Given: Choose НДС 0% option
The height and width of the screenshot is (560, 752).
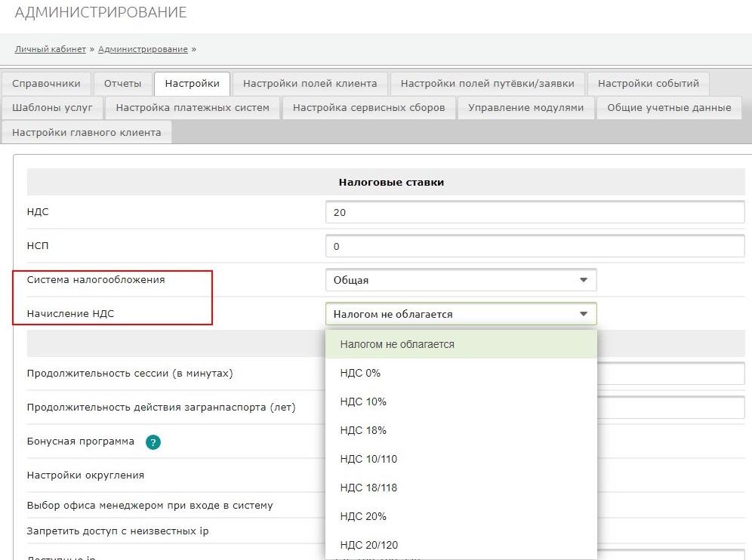Looking at the screenshot, I should tap(461, 373).
